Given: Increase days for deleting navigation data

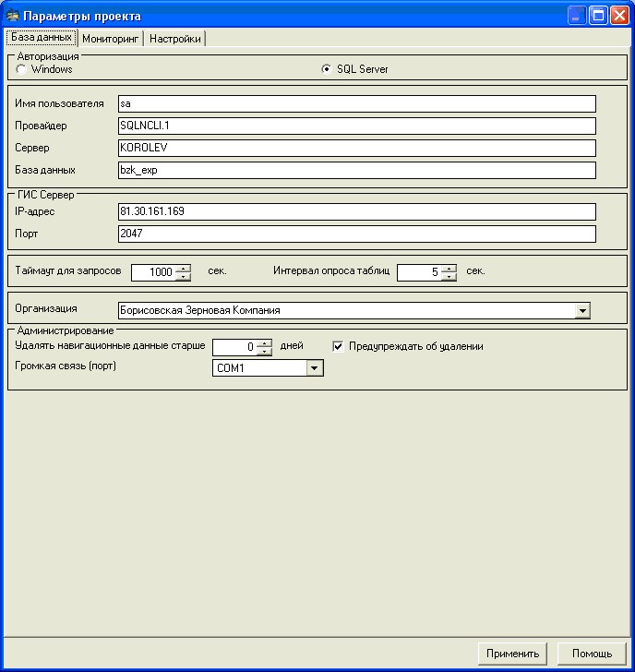Looking at the screenshot, I should [265, 342].
